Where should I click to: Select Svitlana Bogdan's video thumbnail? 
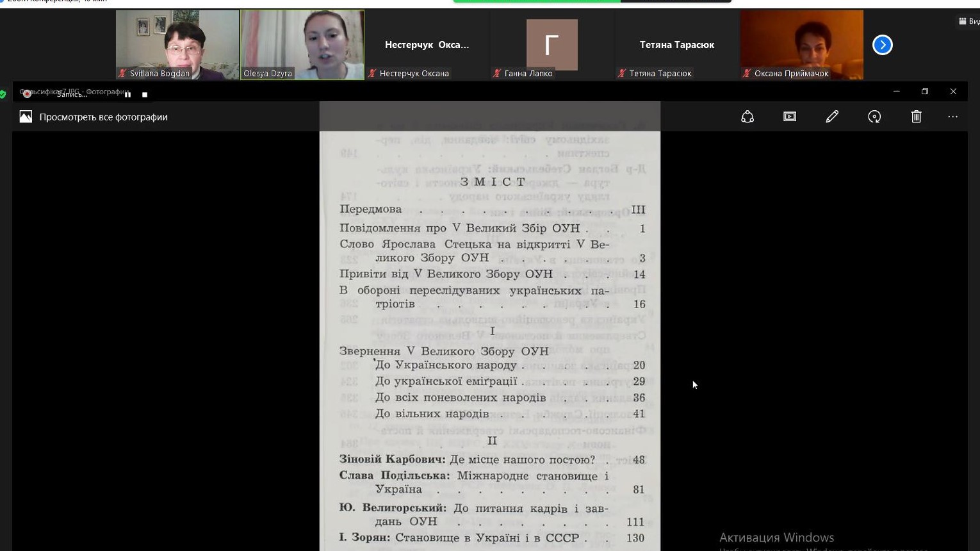pos(177,44)
